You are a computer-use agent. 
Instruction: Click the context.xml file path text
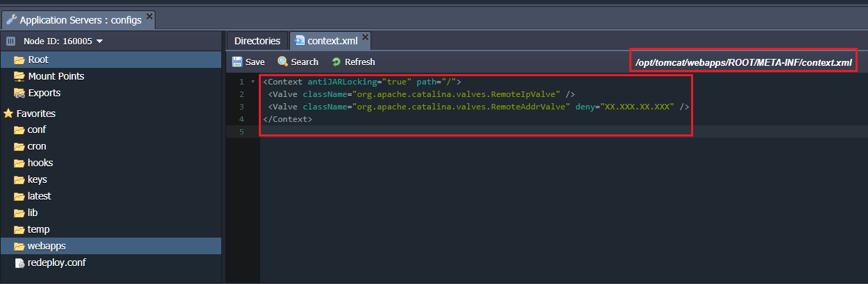point(743,62)
